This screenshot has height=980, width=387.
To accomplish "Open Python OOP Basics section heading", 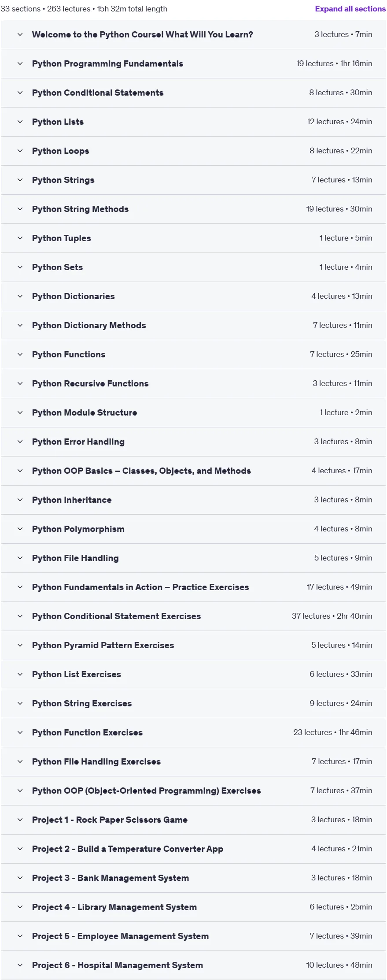I will [141, 471].
